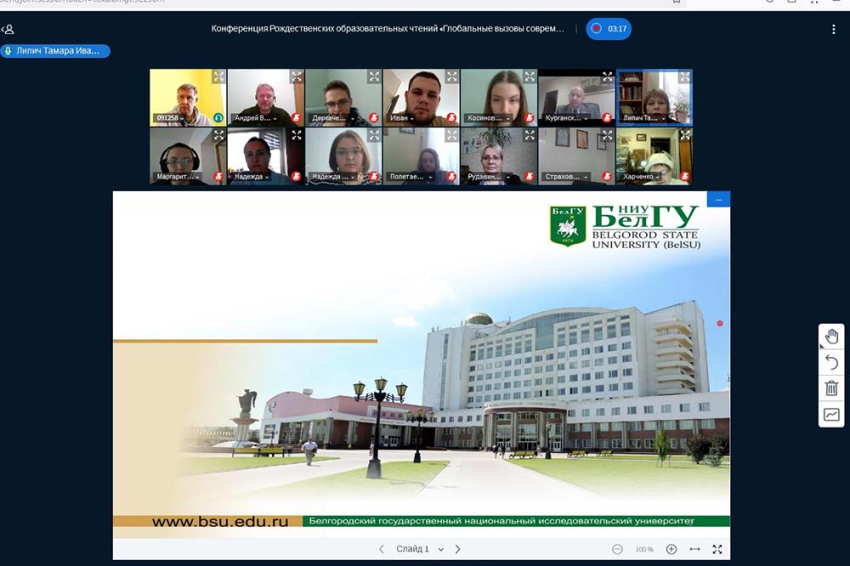Expand Иван's webcam to fullscreen
The image size is (850, 566).
point(451,76)
